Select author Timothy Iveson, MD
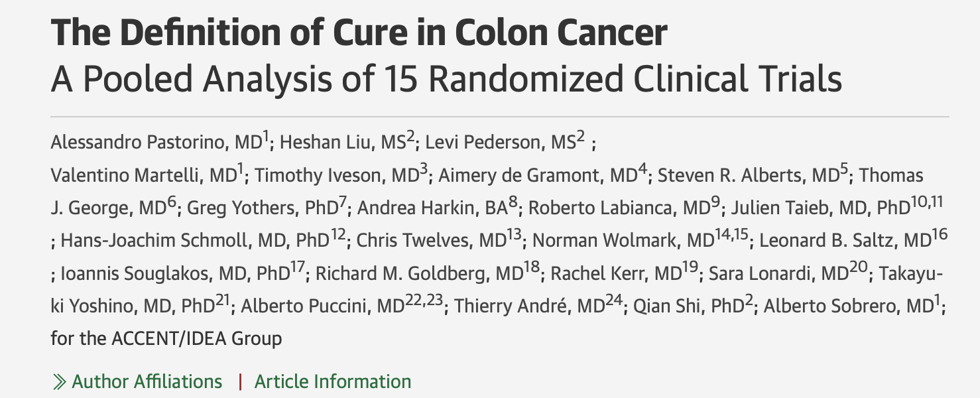Image resolution: width=980 pixels, height=398 pixels. click(x=338, y=176)
